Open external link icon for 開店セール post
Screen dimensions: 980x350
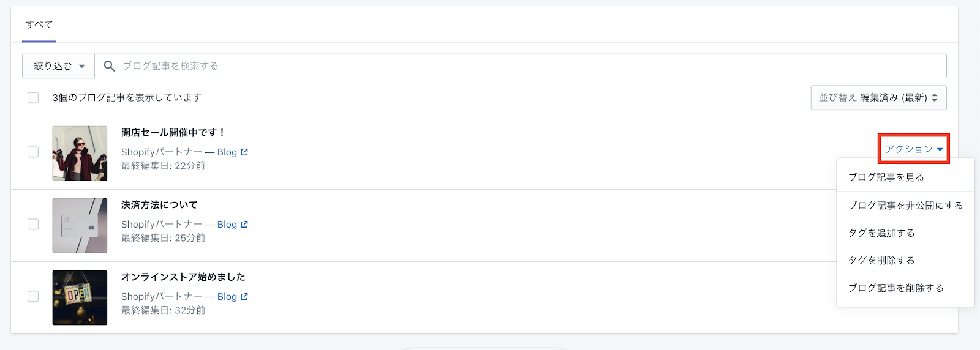[x=244, y=152]
